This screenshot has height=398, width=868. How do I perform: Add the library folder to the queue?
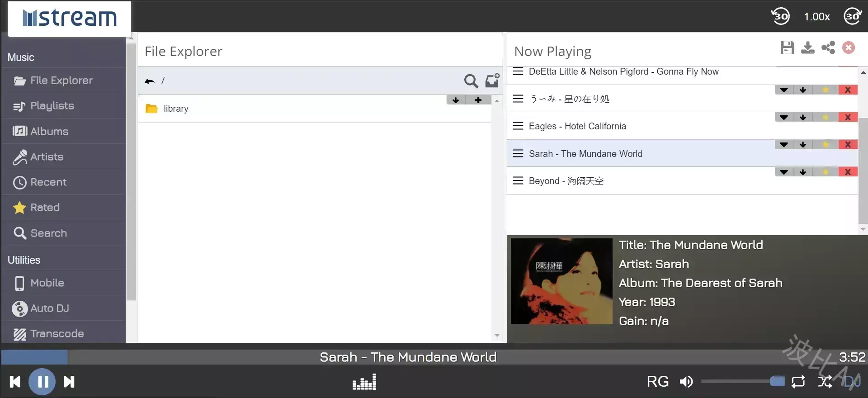(x=478, y=100)
